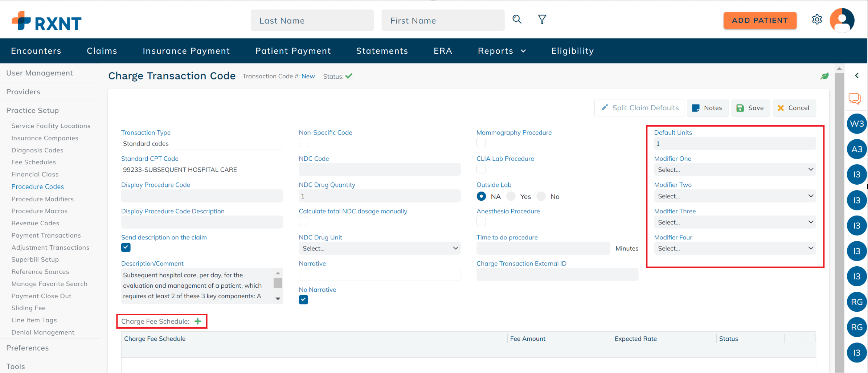Click the Split Claim Defaults button
868x373 pixels.
click(x=639, y=108)
